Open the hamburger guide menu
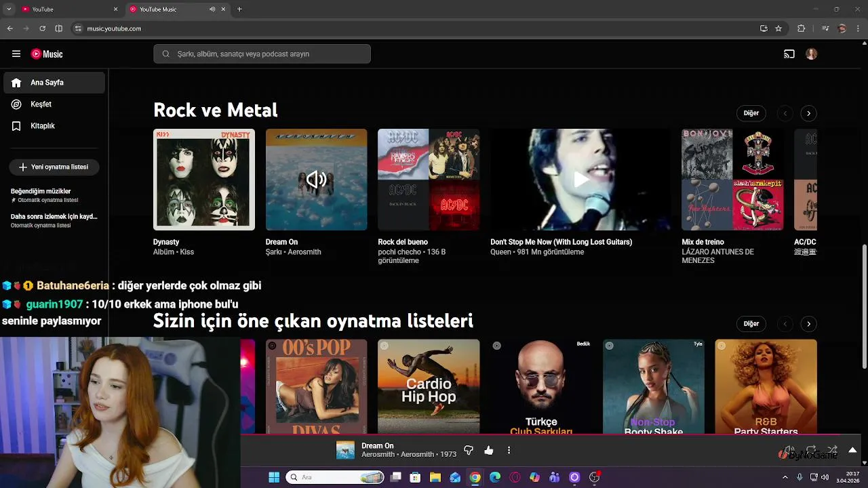This screenshot has height=488, width=868. coord(16,54)
